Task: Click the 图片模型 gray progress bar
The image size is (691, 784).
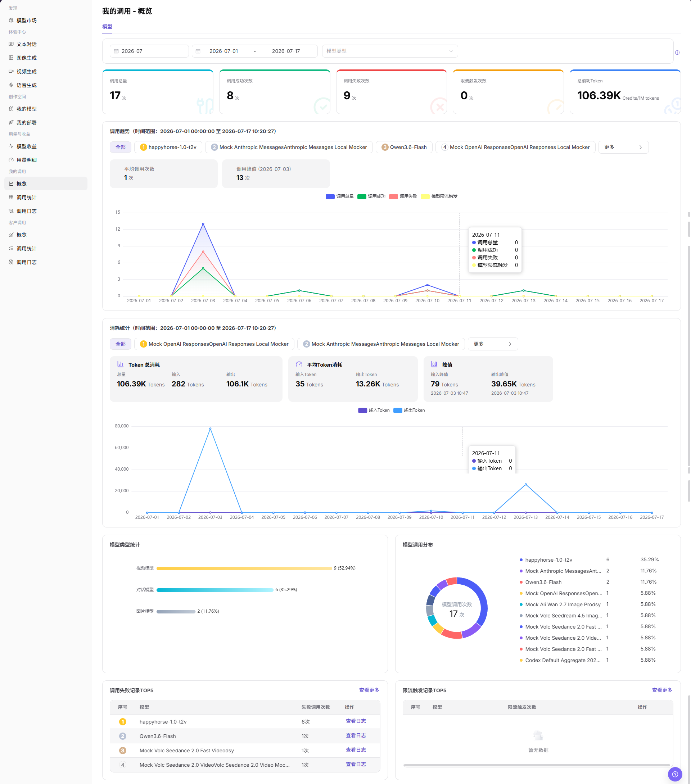Action: (176, 611)
